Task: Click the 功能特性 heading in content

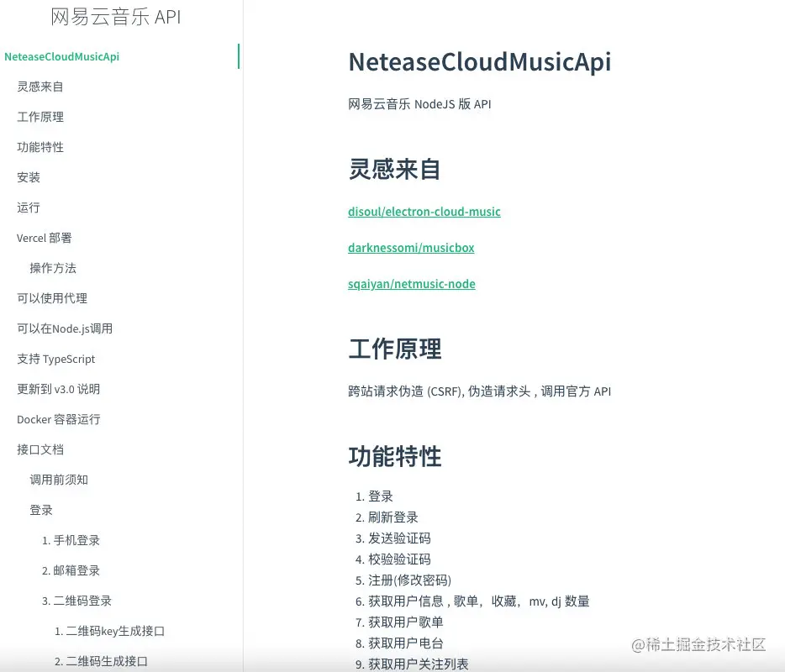Action: tap(395, 456)
